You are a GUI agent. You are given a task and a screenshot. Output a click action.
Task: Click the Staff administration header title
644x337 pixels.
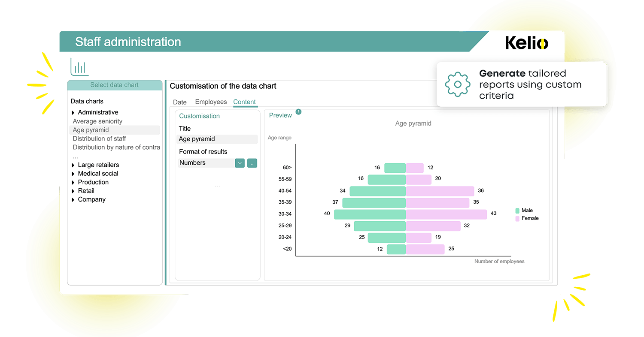[128, 42]
